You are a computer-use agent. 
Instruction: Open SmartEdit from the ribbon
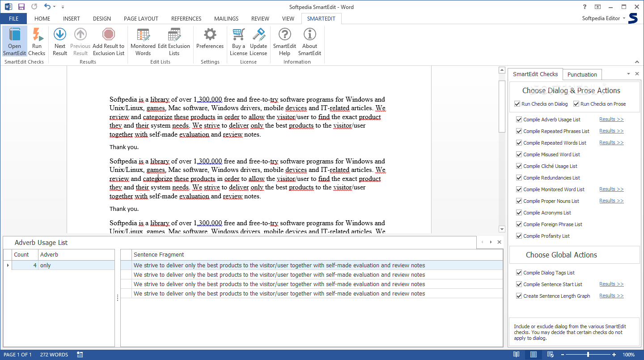coord(14,42)
